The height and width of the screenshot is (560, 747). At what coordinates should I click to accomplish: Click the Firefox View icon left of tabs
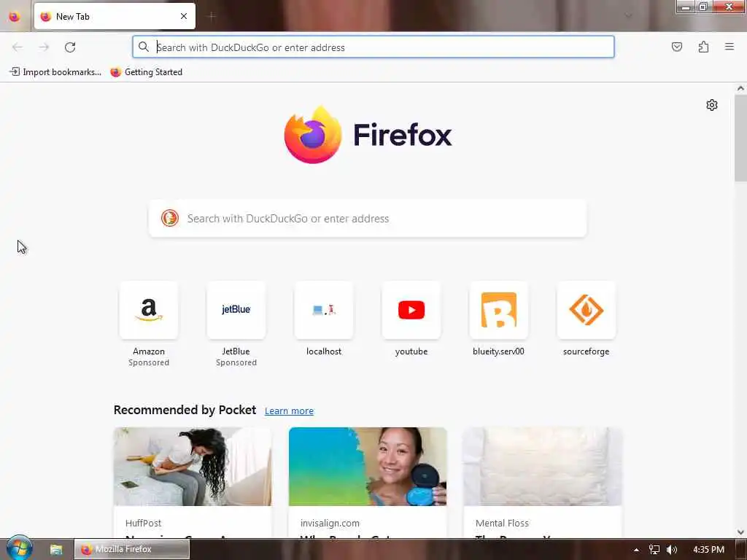[15, 16]
